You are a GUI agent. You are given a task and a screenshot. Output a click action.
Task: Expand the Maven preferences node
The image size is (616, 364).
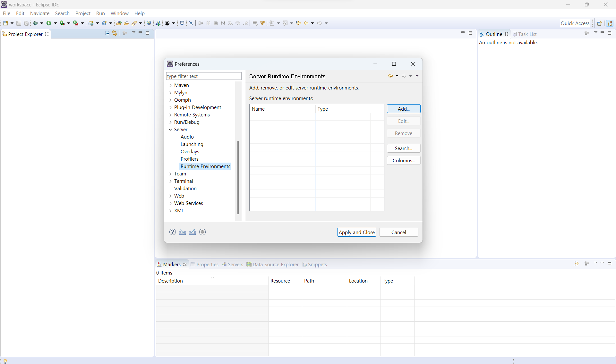point(170,85)
